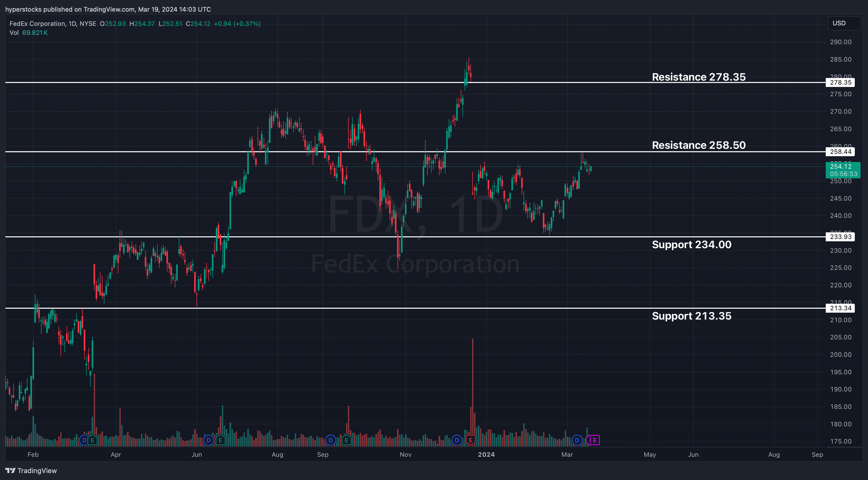868x480 pixels.
Task: Click the magenta upcoming earnings E marker
Action: click(595, 440)
